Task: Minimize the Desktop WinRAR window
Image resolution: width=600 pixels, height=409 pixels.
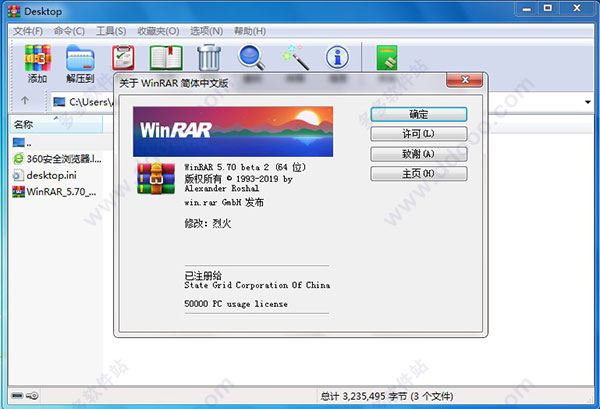Action: point(527,8)
